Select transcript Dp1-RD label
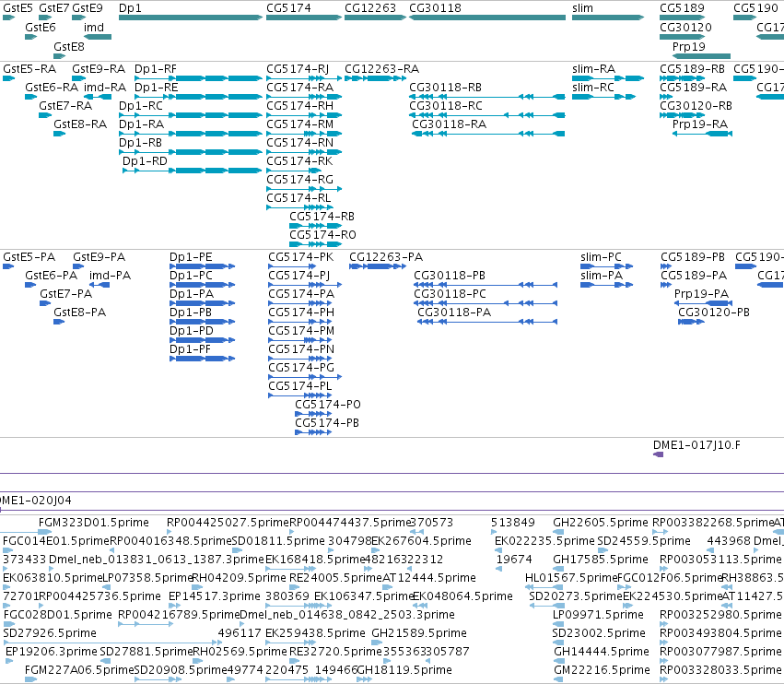Viewport: 784px width, 684px height. point(145,161)
